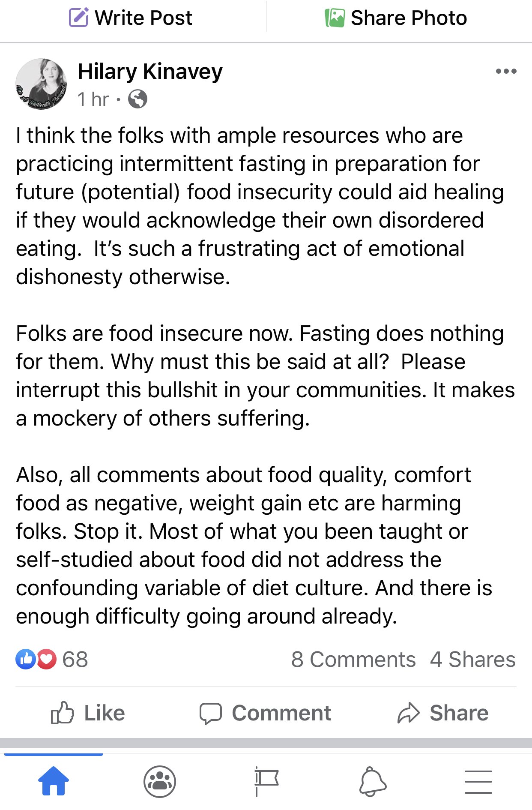Like the post with thumbs-up button
This screenshot has height=810, width=532.
(x=88, y=713)
